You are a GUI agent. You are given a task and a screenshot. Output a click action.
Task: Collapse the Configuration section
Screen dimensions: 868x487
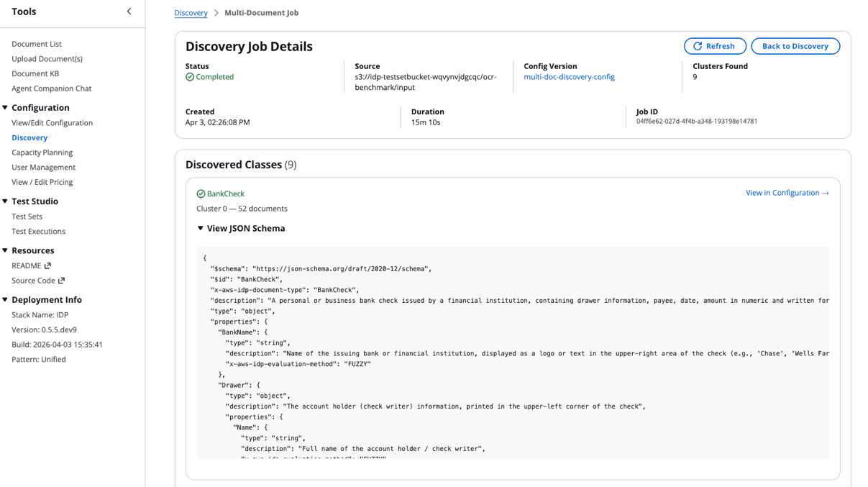(x=5, y=108)
